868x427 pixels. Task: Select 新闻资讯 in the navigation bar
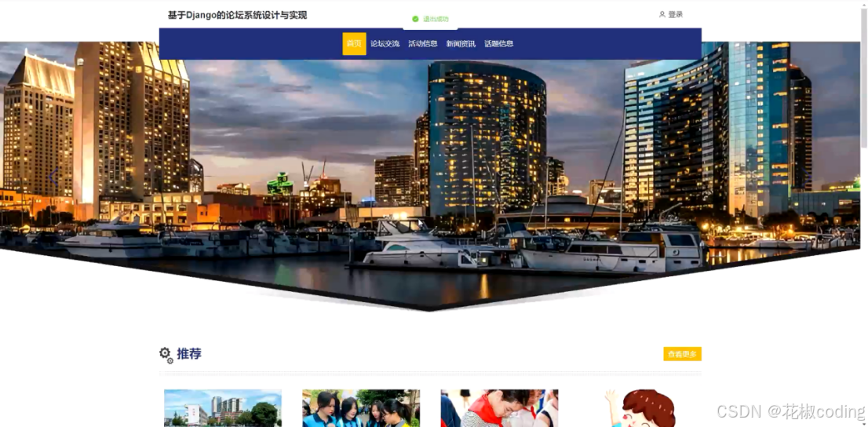pyautogui.click(x=461, y=44)
